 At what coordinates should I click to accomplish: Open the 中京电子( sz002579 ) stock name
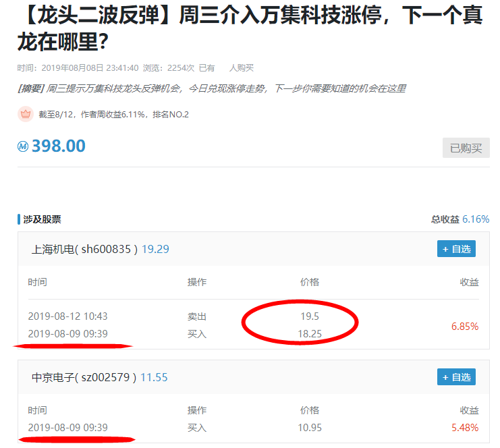pyautogui.click(x=84, y=378)
